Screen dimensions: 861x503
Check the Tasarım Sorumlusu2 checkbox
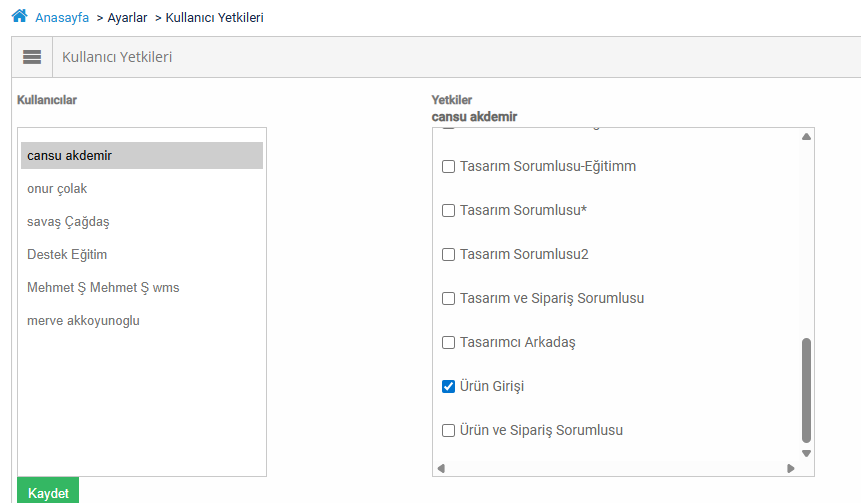(x=449, y=255)
